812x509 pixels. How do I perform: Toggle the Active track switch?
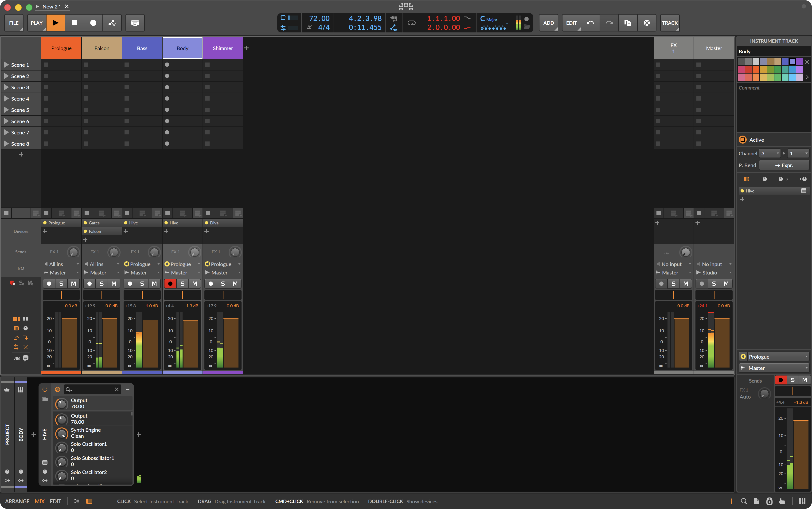(x=742, y=140)
